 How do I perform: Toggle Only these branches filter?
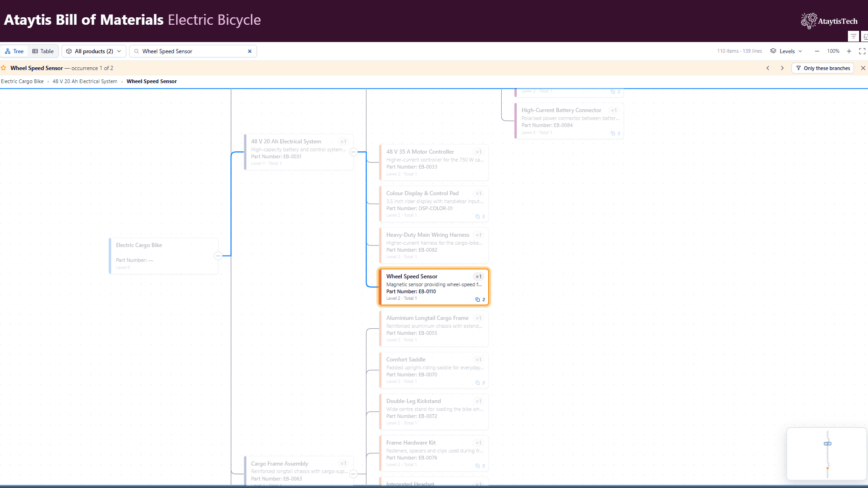(823, 68)
